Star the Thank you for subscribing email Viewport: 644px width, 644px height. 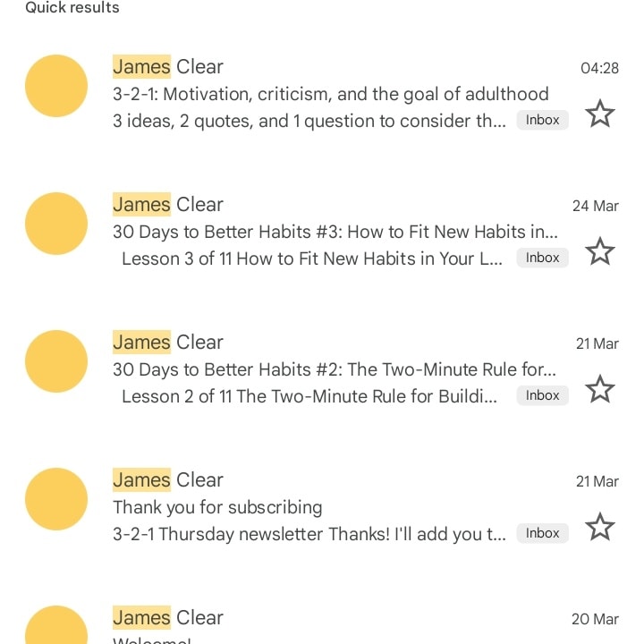[599, 527]
